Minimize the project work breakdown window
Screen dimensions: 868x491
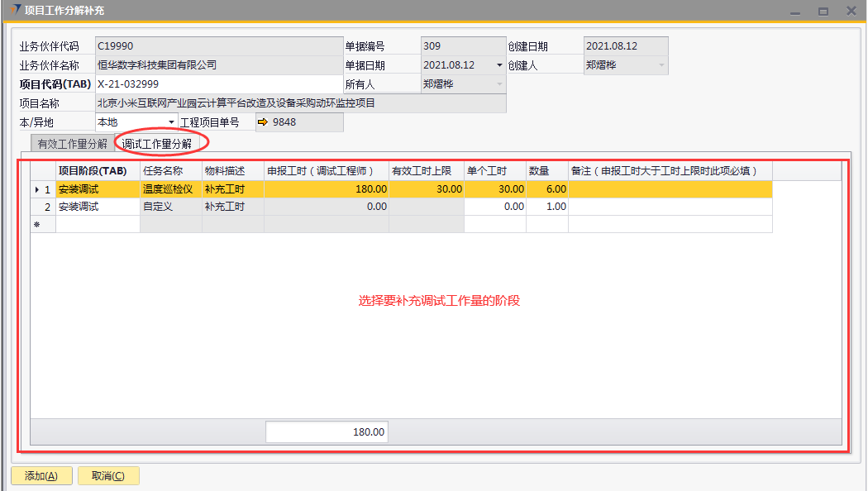[794, 12]
